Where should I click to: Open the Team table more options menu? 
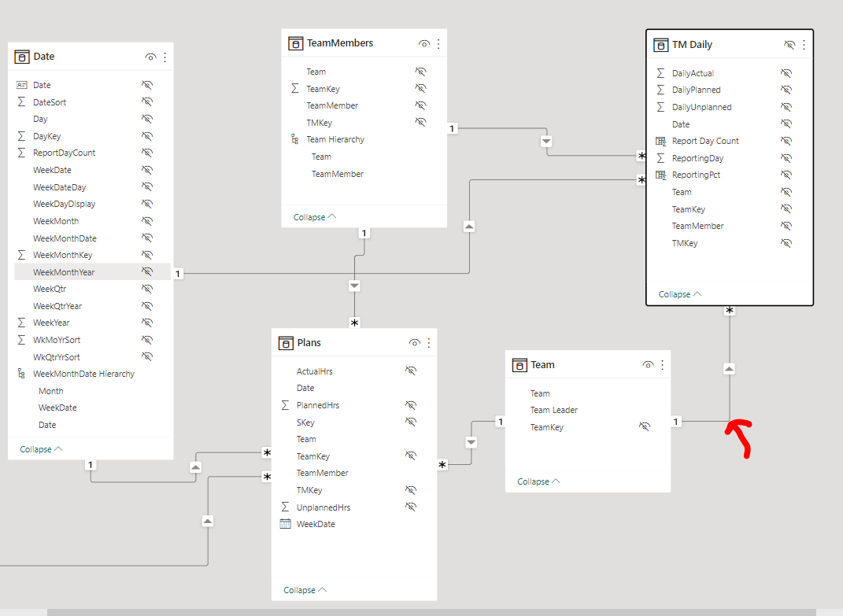(663, 365)
